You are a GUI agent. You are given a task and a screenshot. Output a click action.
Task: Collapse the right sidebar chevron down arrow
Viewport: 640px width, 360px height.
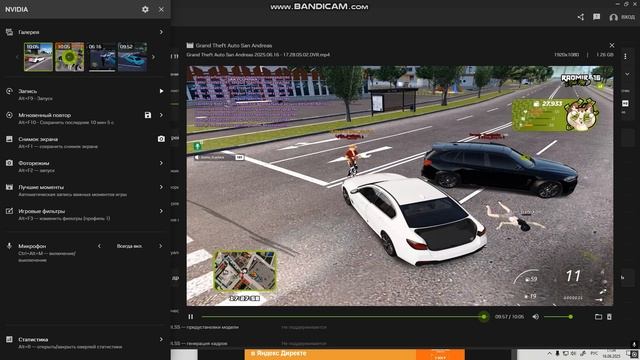pyautogui.click(x=627, y=74)
